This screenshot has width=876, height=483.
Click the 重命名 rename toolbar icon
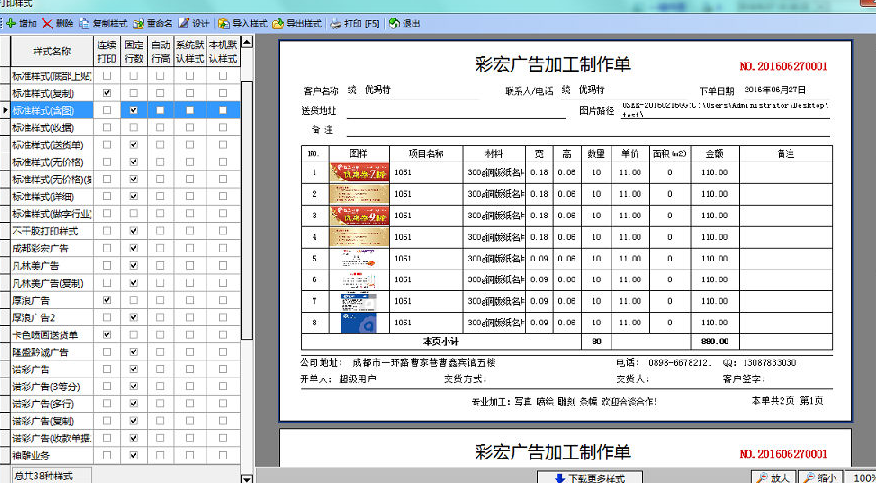139,23
